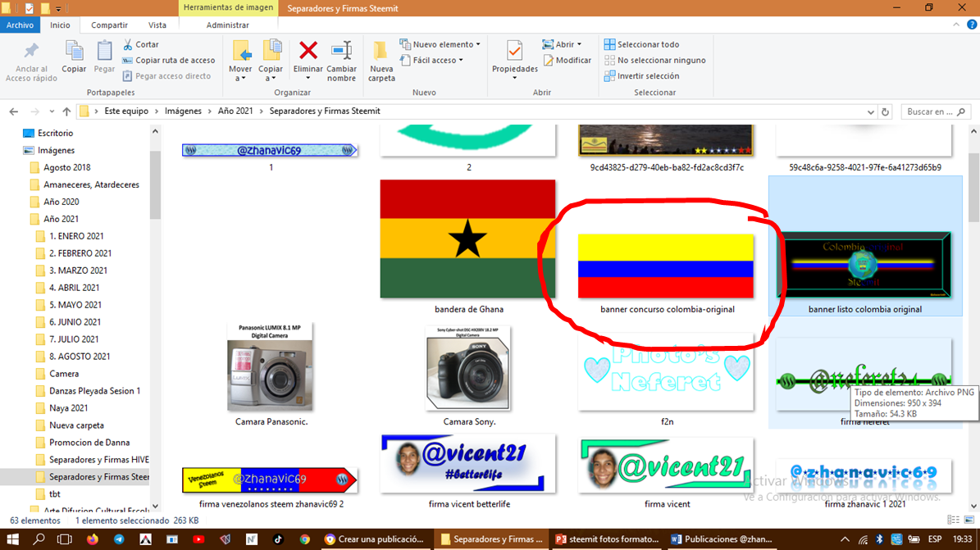The width and height of the screenshot is (980, 550).
Task: Click Anclar al Acceso rápido pin icon
Action: (30, 51)
